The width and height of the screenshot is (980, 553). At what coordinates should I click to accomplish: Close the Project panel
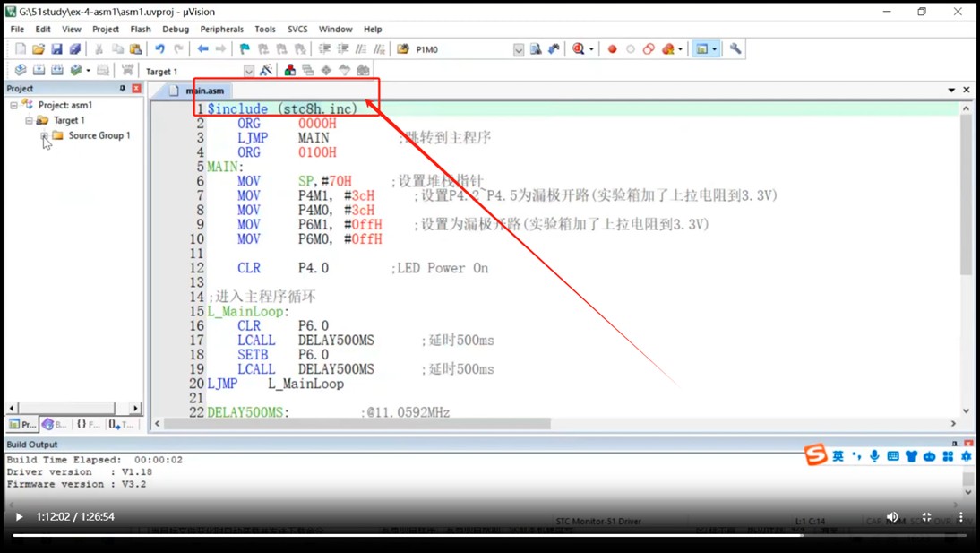(x=136, y=88)
